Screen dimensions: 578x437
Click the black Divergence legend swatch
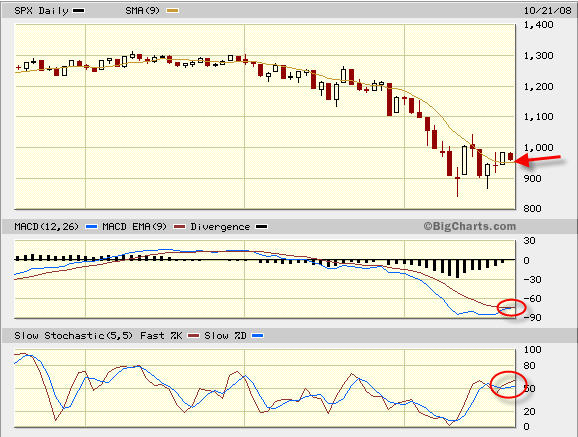click(x=261, y=227)
